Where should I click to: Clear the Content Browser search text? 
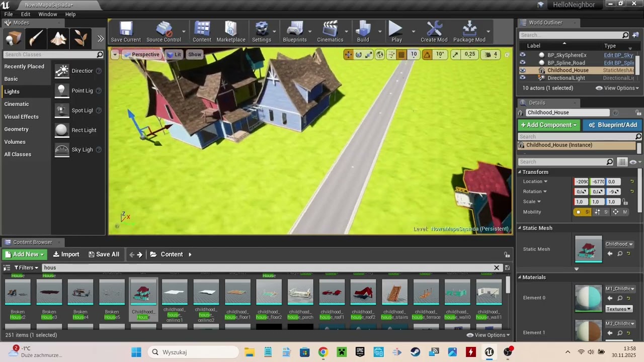(x=497, y=267)
